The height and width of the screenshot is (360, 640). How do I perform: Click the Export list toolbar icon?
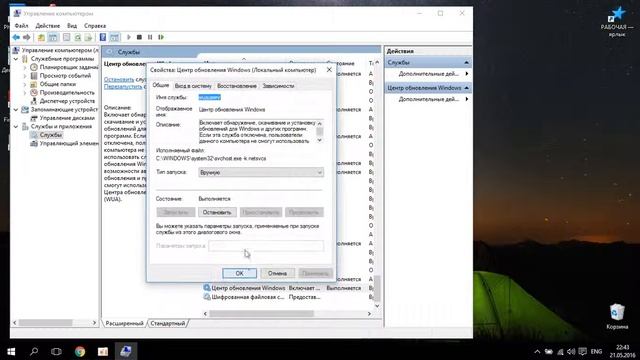pos(89,38)
